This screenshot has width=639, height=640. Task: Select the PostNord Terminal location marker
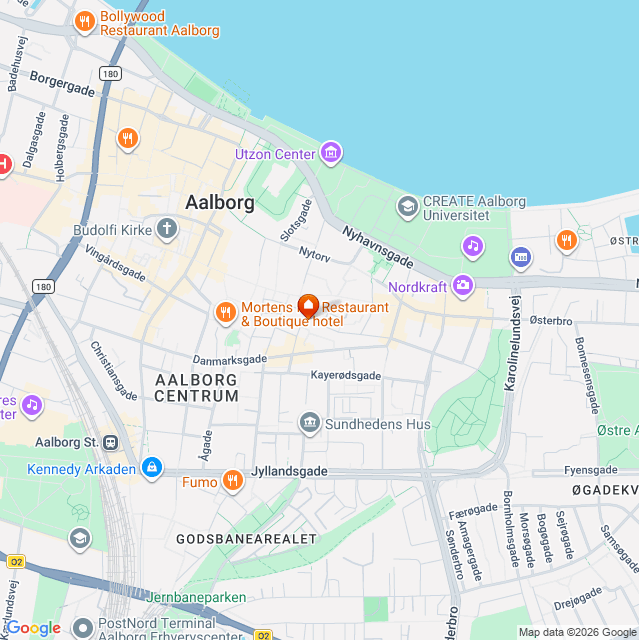(x=83, y=628)
